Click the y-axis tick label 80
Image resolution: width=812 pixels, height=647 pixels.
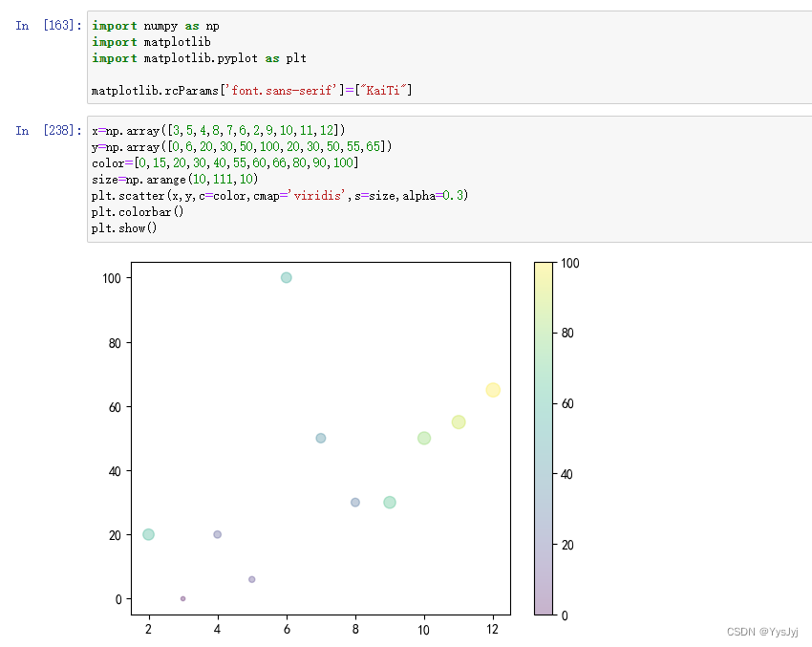point(115,343)
